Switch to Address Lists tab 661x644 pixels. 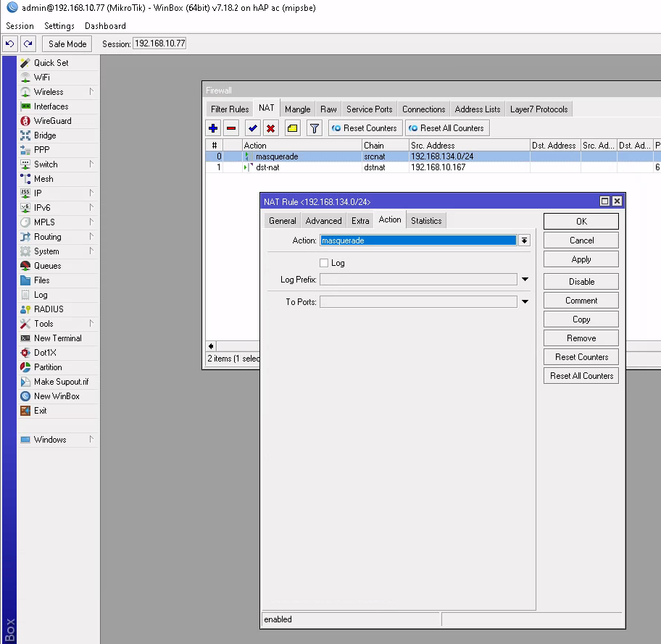click(477, 109)
